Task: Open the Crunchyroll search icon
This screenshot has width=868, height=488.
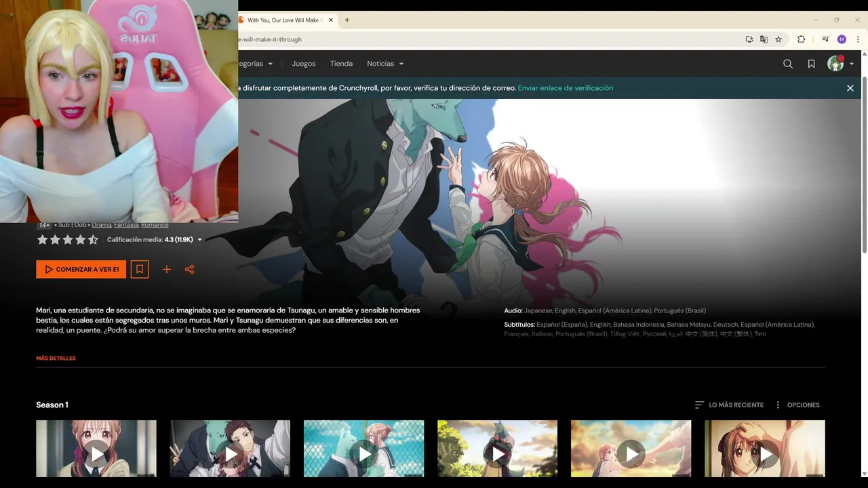Action: [x=787, y=64]
